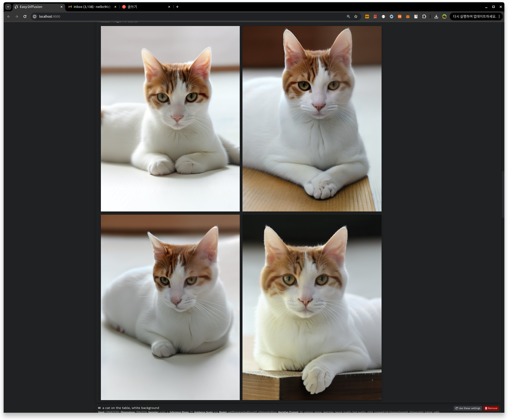Click the red Remove button

[491, 408]
